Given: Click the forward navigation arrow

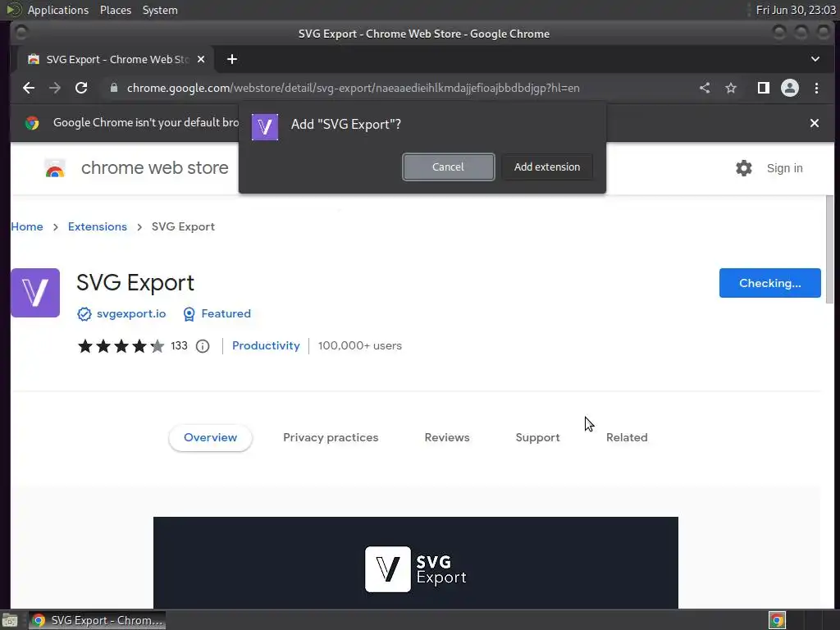Looking at the screenshot, I should coord(55,88).
